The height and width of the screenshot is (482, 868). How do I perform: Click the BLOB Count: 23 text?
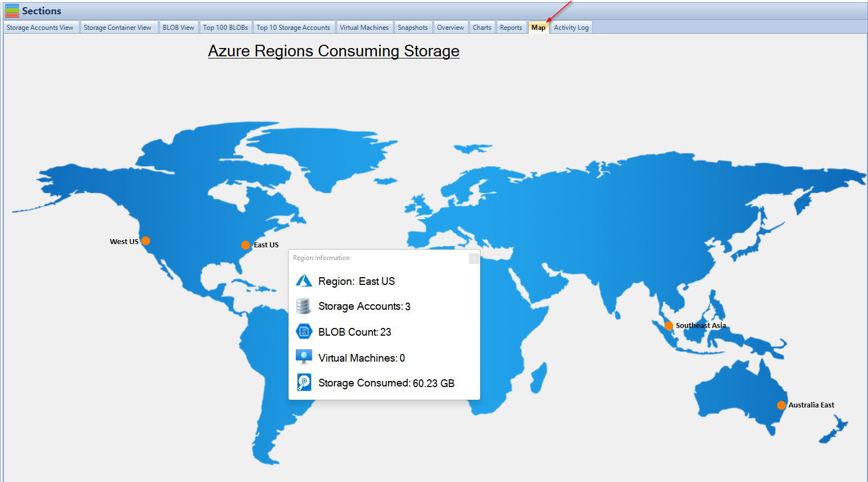[x=355, y=332]
